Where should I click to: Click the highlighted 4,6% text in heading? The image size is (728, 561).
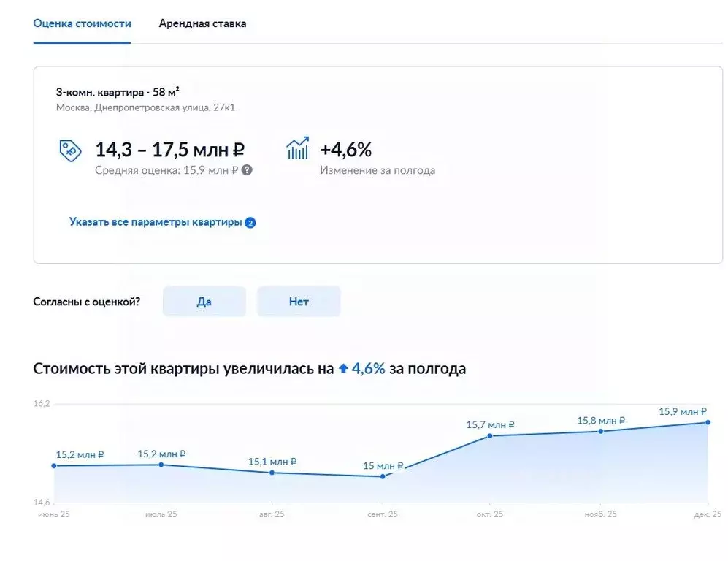pos(368,369)
